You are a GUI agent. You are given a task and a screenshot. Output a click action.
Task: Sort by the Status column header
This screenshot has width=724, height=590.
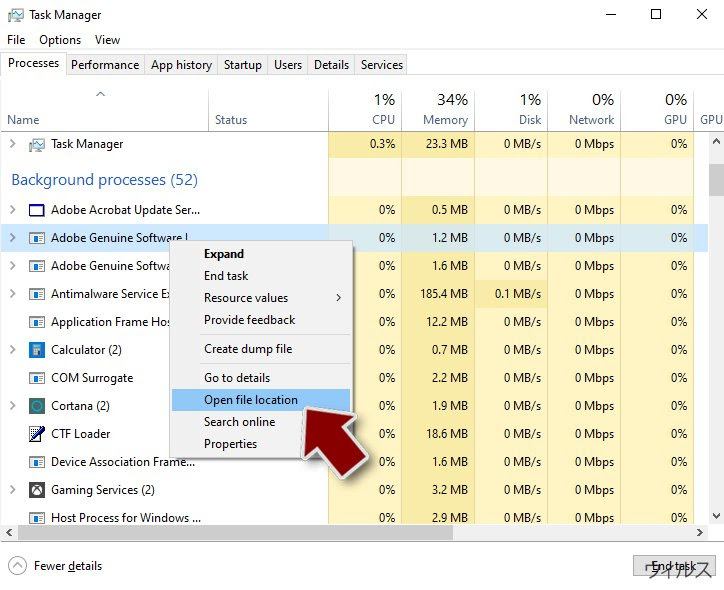pos(268,111)
